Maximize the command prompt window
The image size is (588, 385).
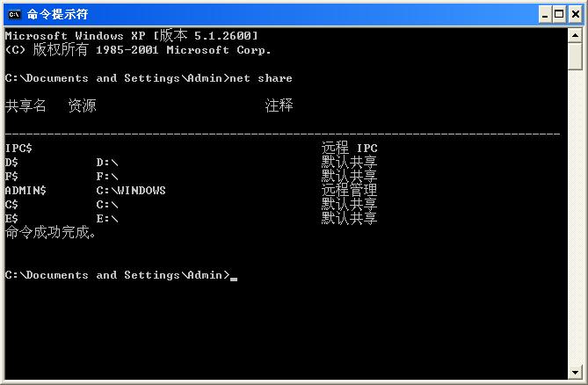tap(559, 14)
